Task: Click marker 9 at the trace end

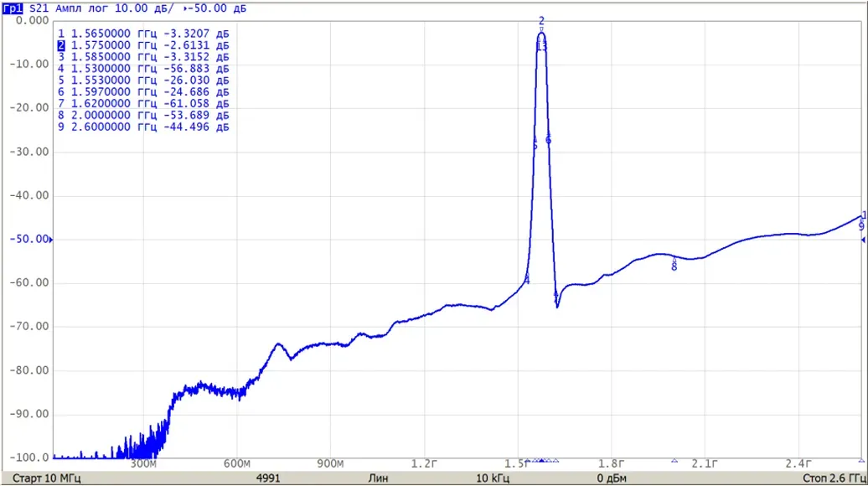Action: point(861,226)
